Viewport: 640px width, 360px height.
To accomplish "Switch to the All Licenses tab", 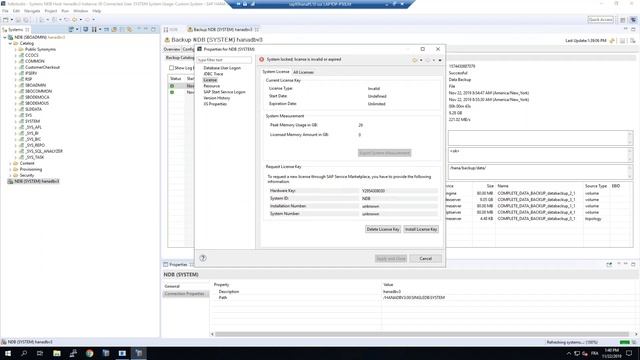I will click(x=303, y=72).
